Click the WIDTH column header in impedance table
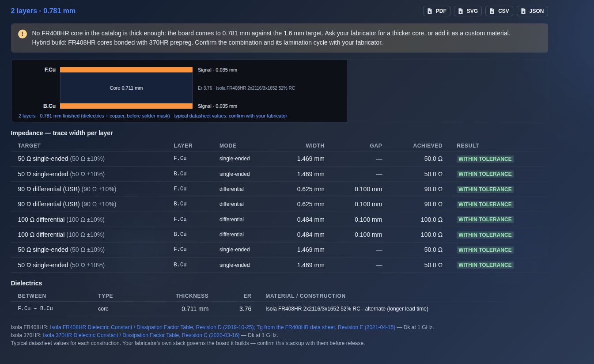The image size is (594, 364). 315,146
